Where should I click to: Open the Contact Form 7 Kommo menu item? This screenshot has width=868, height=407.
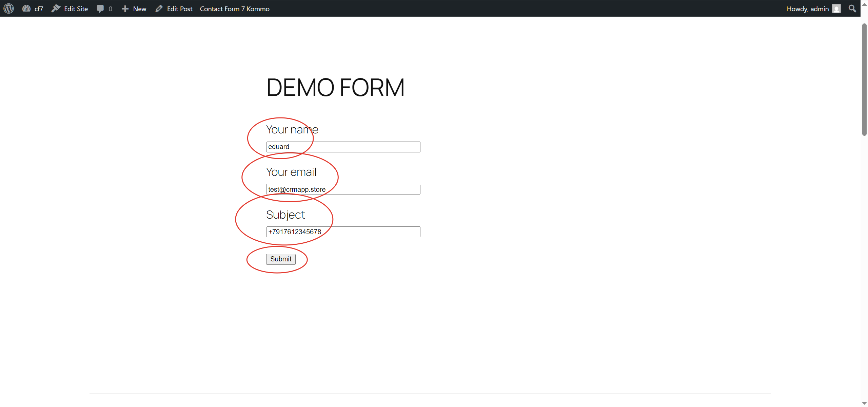[234, 8]
